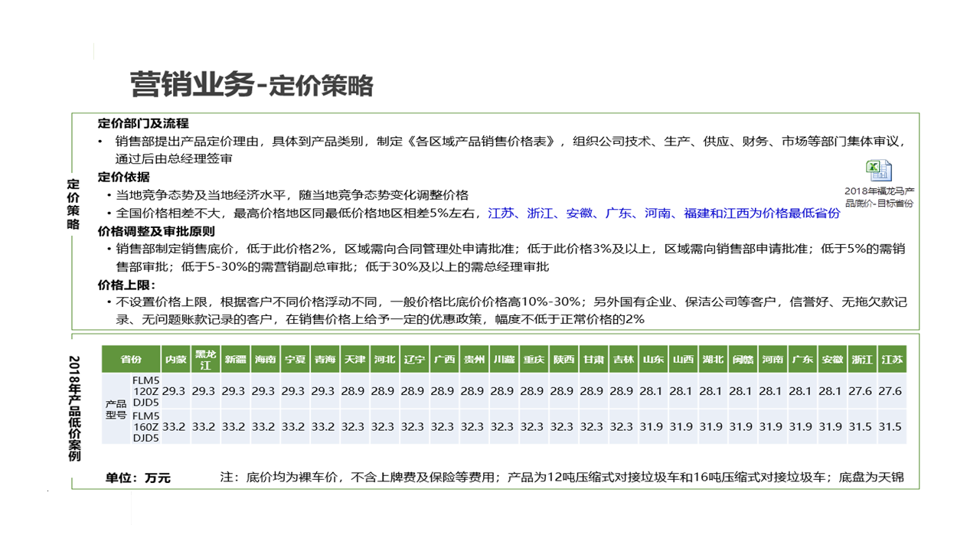Select the 价格调整及审批原则 heading
The image size is (980, 551).
point(156,231)
